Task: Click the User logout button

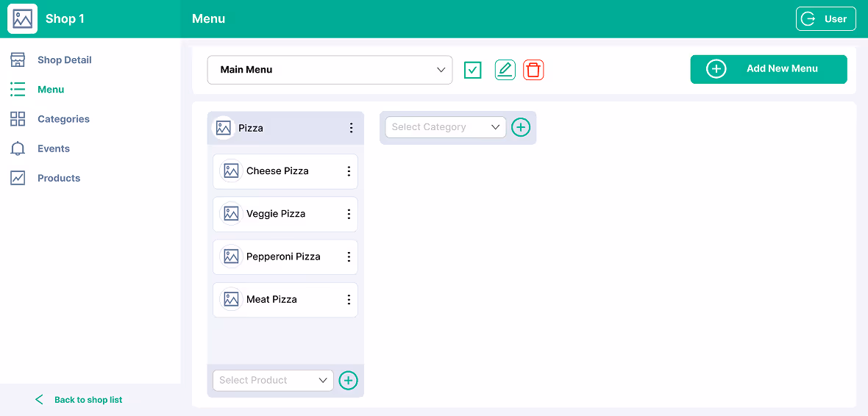Action: point(826,19)
